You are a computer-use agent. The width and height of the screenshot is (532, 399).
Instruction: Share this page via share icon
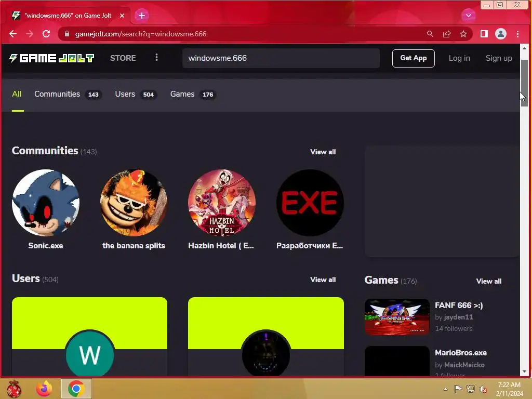click(x=446, y=34)
